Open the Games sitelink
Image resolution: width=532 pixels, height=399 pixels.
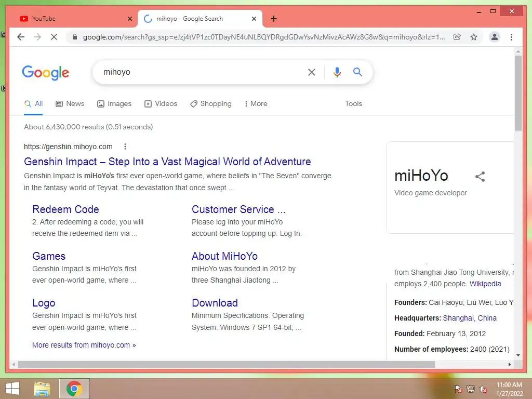pos(49,256)
